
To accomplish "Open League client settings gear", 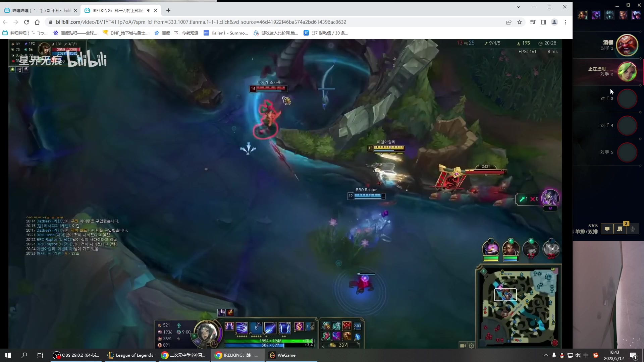I will tap(628, 5).
